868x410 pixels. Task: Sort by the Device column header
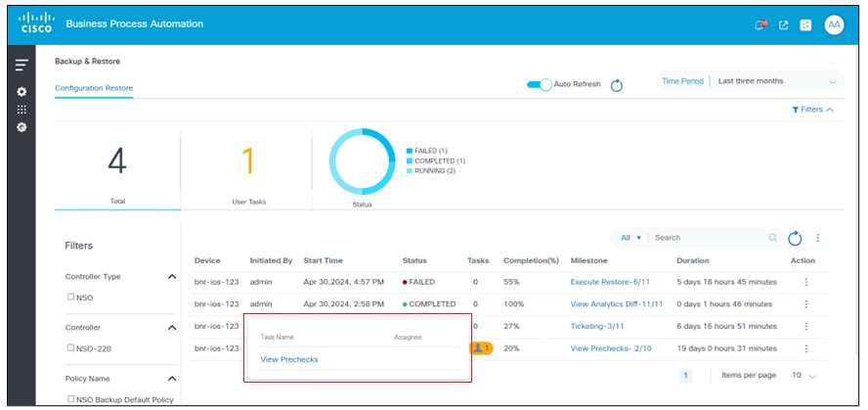[x=207, y=260]
